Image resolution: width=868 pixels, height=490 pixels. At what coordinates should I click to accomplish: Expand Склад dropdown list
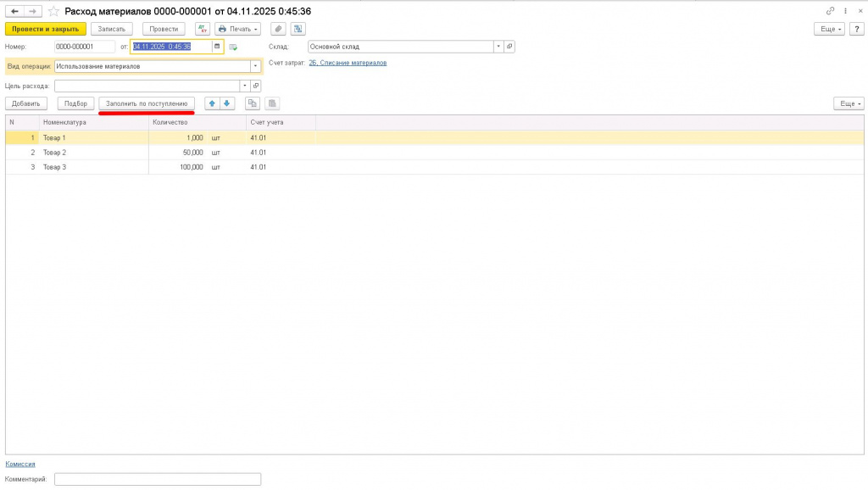[498, 47]
